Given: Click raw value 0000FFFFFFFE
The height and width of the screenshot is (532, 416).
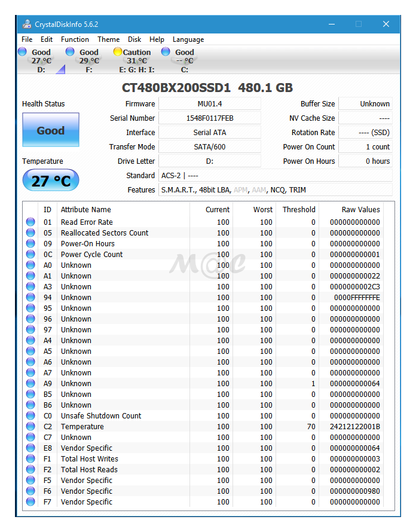Looking at the screenshot, I should (357, 297).
